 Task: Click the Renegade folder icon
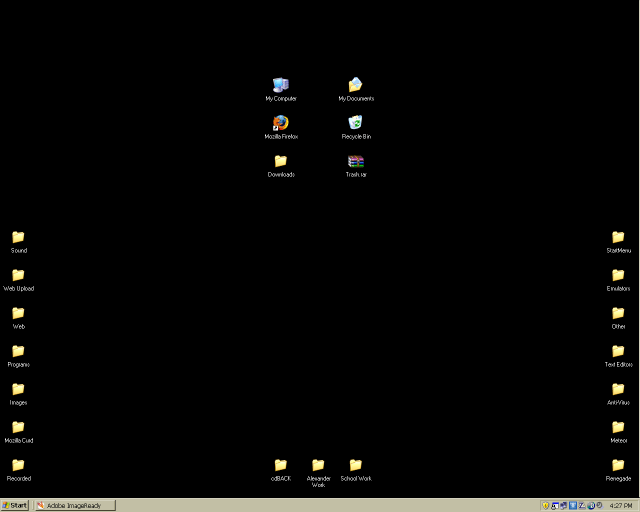(618, 466)
